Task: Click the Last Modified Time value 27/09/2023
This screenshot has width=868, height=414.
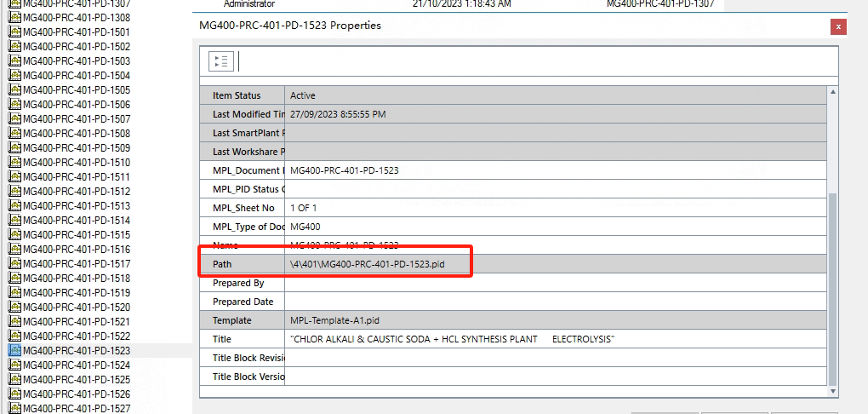Action: (338, 114)
